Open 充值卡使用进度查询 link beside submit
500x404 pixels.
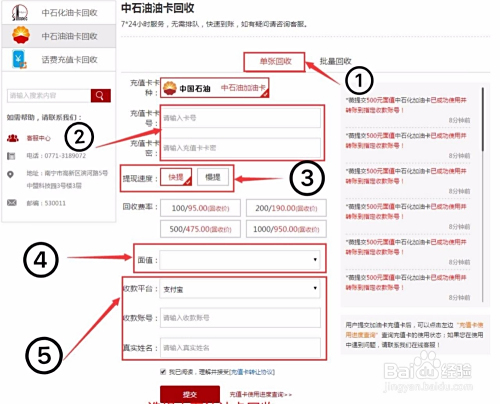pos(260,395)
